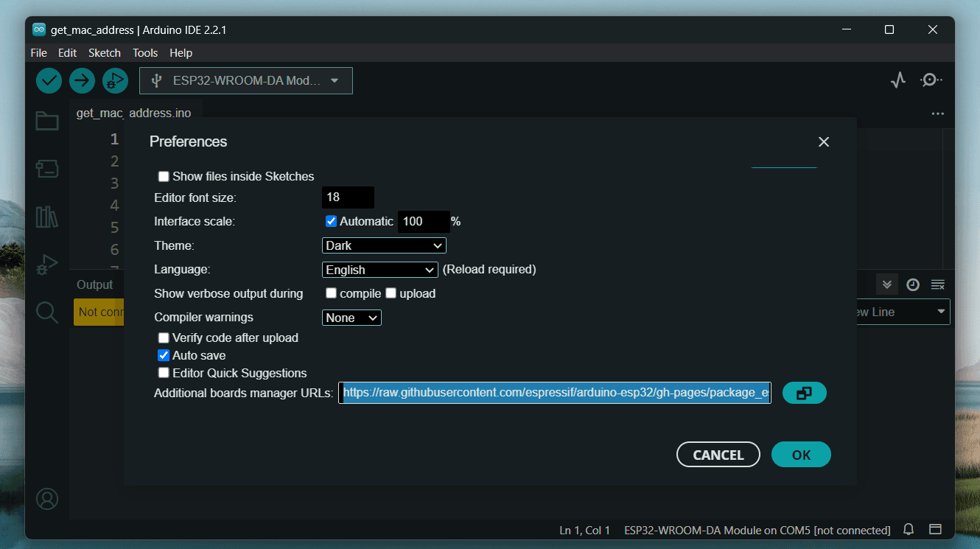Open the Help menu
This screenshot has width=980, height=549.
[x=181, y=53]
